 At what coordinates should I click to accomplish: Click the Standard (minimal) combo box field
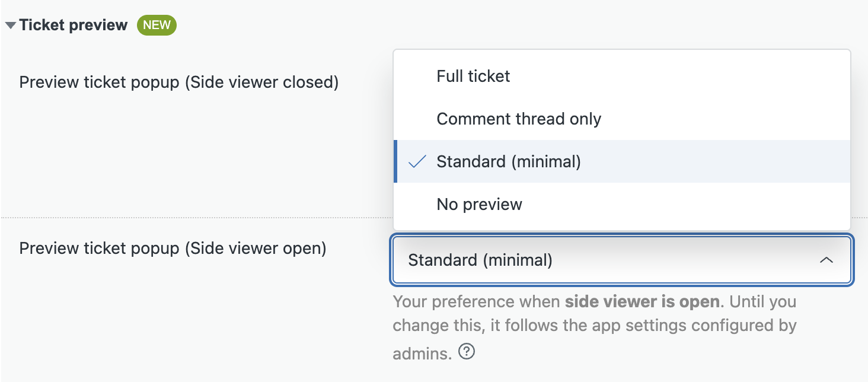pos(622,260)
